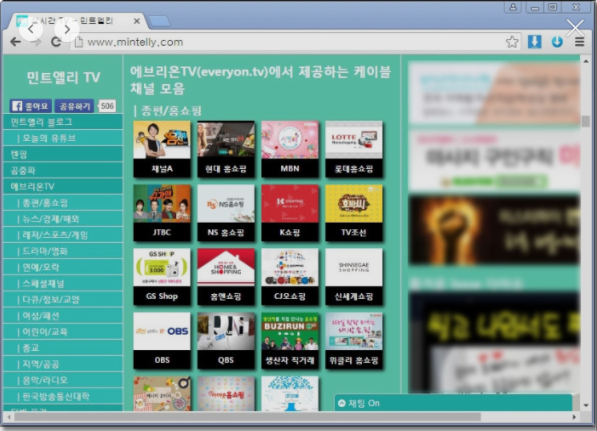The image size is (597, 431).
Task: Open a new tab with the small tab button
Action: (x=159, y=21)
